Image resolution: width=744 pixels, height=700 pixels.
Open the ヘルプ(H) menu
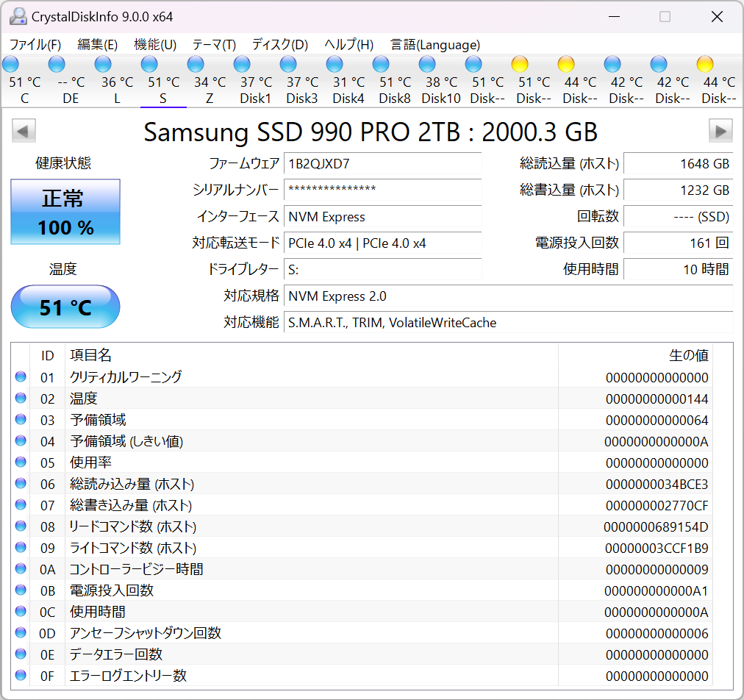pos(348,45)
